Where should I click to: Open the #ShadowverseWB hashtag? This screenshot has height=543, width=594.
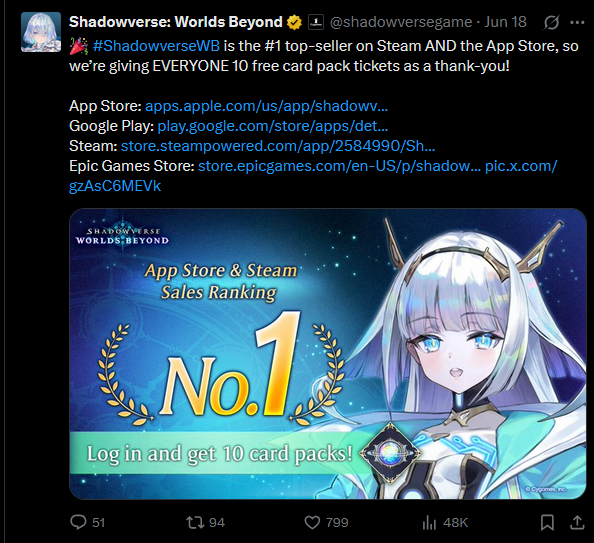coord(156,46)
